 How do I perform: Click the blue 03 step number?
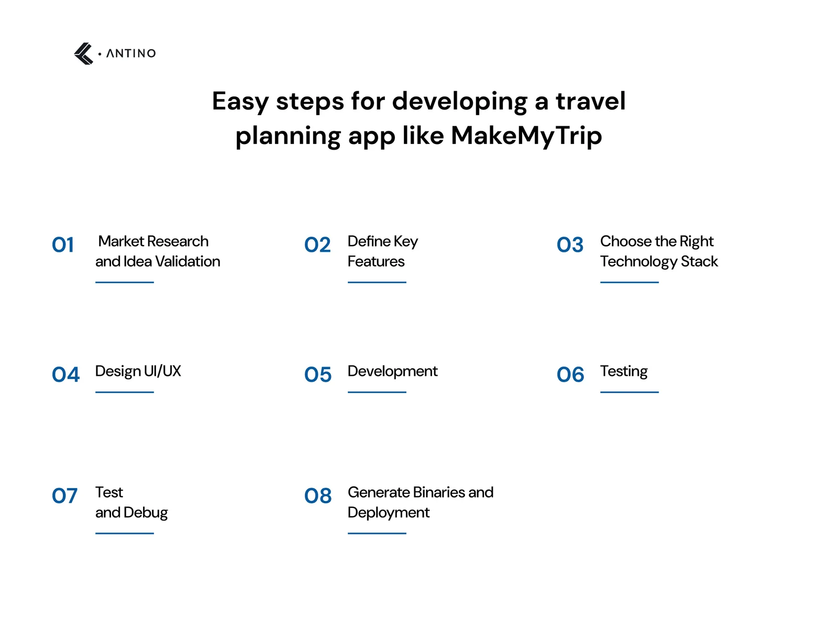pos(570,245)
